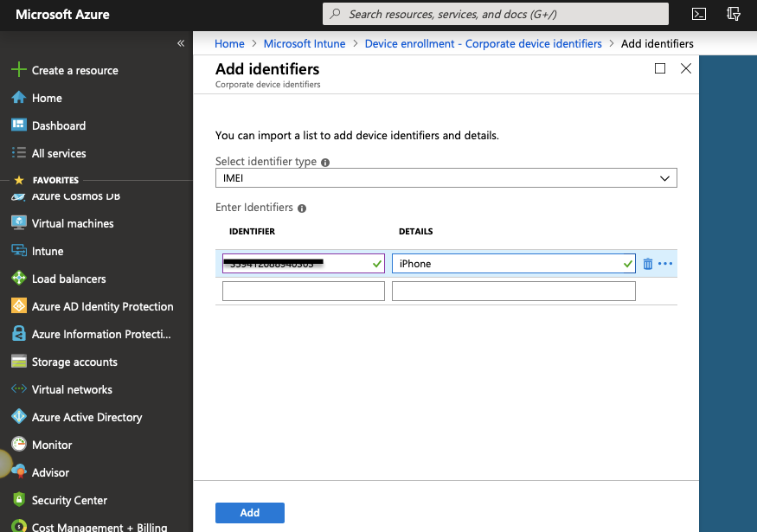The image size is (757, 532).
Task: Click the IDENTIFIER column header
Action: point(252,231)
